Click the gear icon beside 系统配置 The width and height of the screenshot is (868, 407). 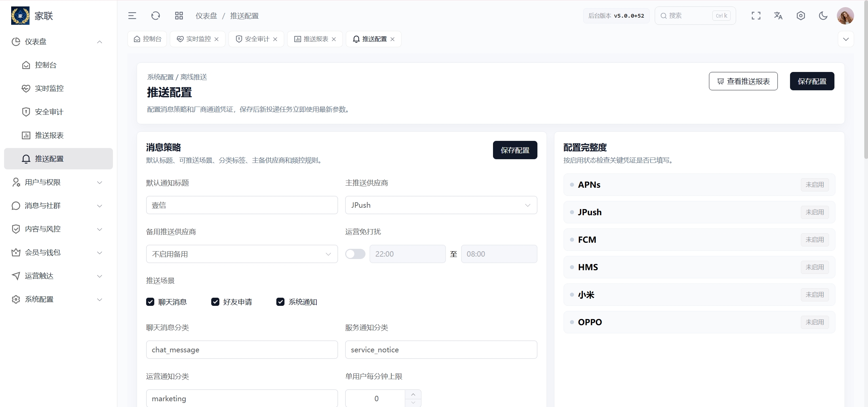click(16, 299)
